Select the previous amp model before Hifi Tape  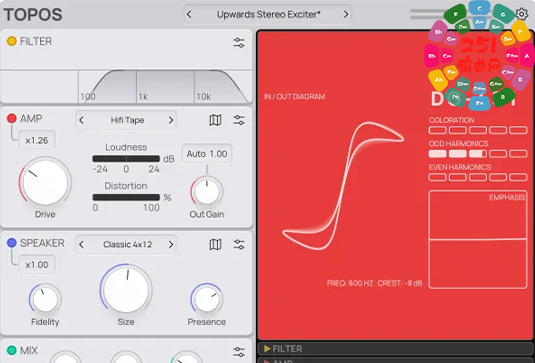pos(81,120)
